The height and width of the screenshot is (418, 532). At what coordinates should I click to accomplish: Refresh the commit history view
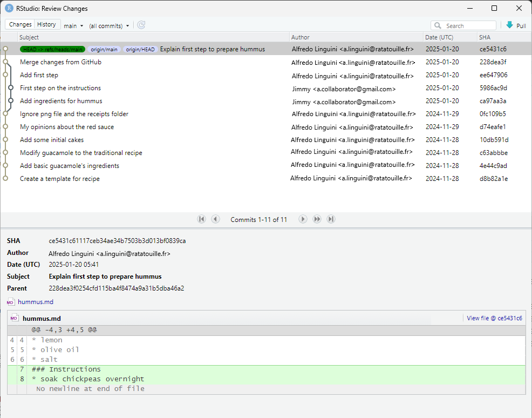click(x=141, y=25)
